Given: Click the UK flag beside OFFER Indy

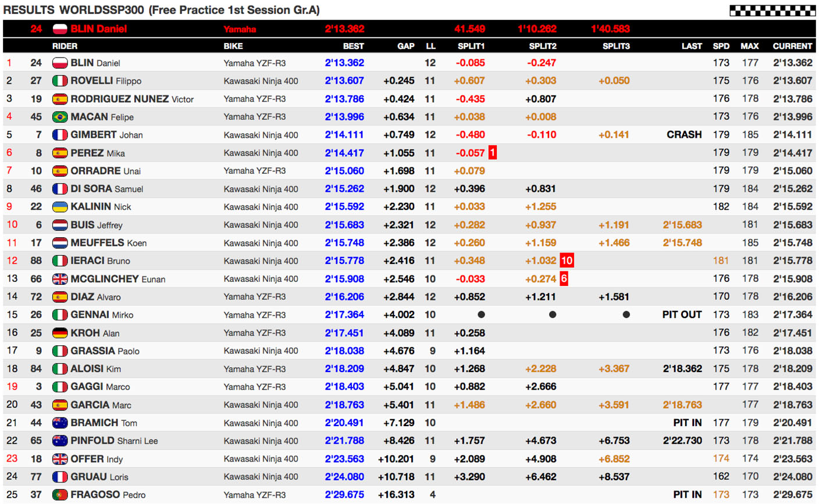Looking at the screenshot, I should (x=60, y=459).
